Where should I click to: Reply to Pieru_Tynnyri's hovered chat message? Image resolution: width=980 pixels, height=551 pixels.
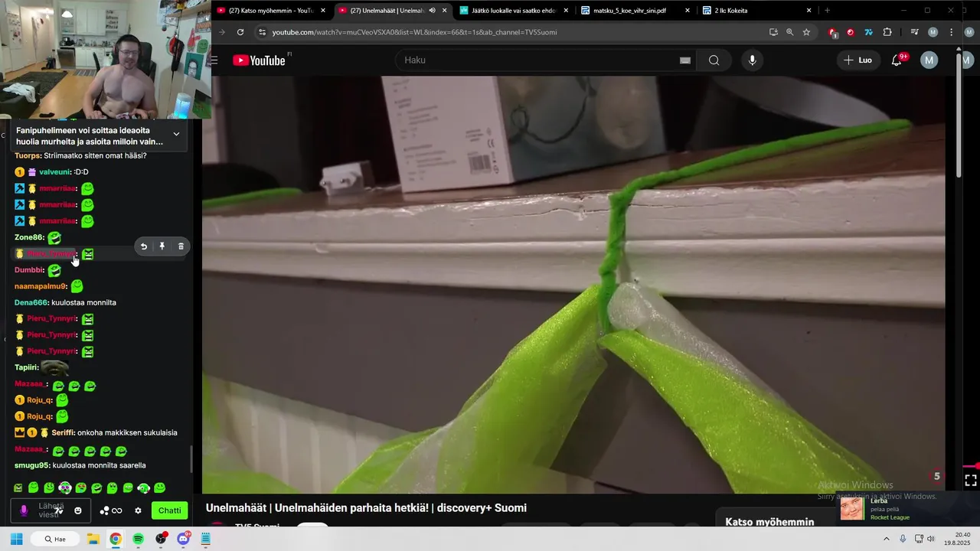143,246
